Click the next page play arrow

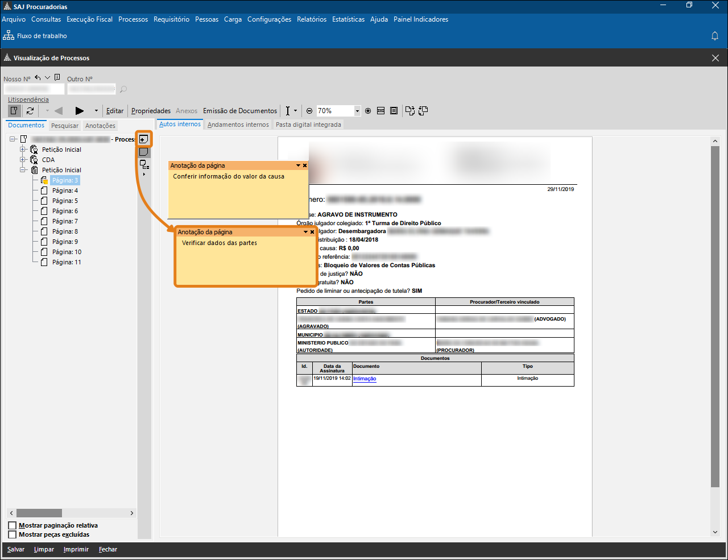tap(80, 111)
